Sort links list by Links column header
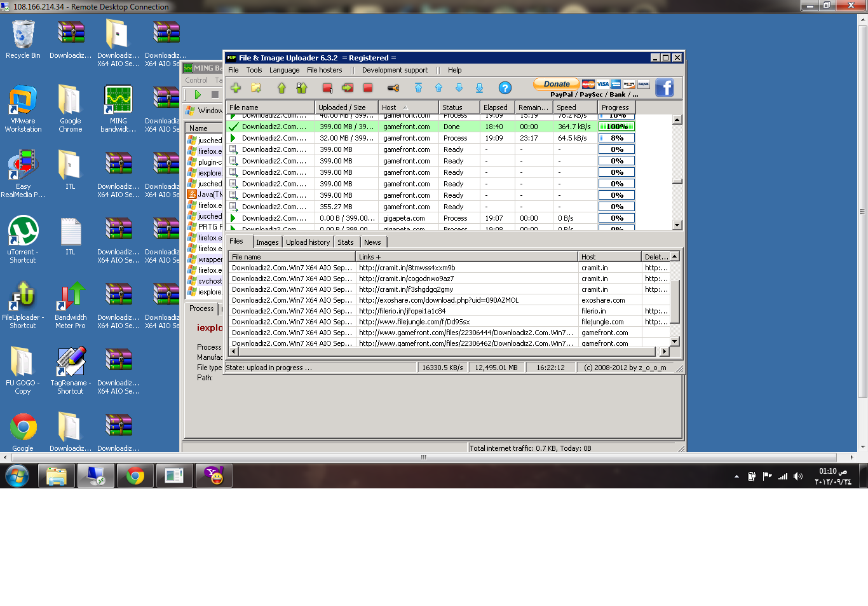The width and height of the screenshot is (868, 606). 466,257
